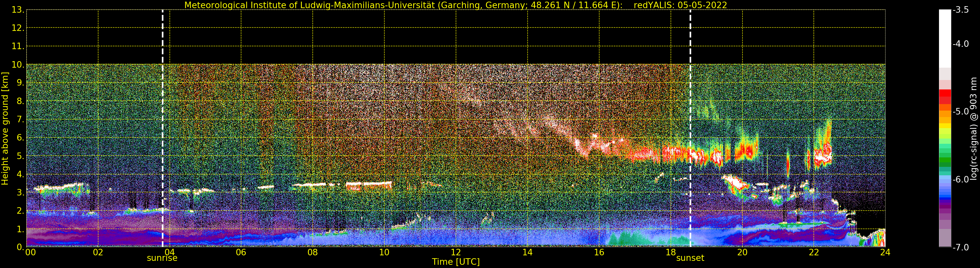The height and width of the screenshot is (268, 980).
Task: Select the white dashed sunset marker line
Action: pyautogui.click(x=690, y=128)
